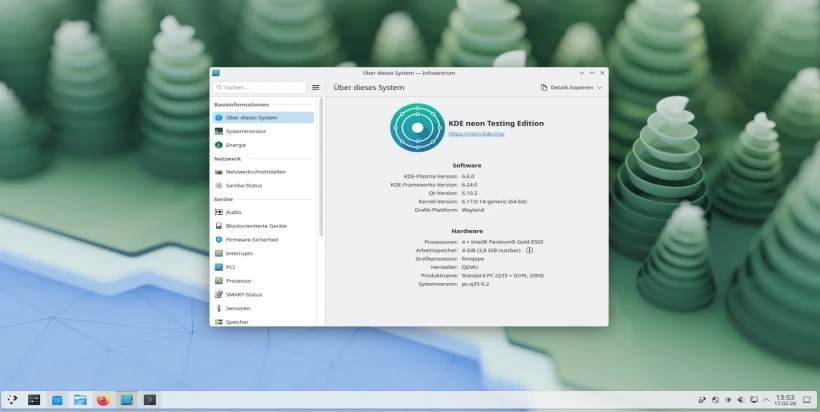Click the Hardware section heading

[467, 231]
